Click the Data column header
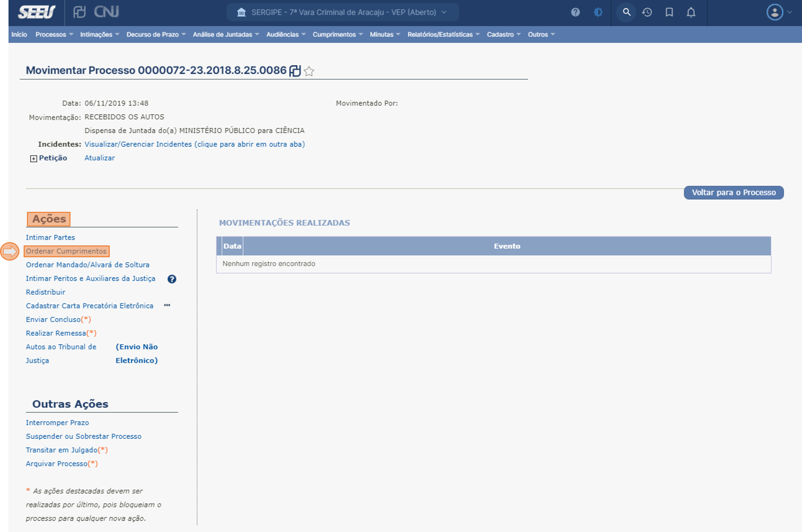The height and width of the screenshot is (532, 802). click(x=232, y=246)
